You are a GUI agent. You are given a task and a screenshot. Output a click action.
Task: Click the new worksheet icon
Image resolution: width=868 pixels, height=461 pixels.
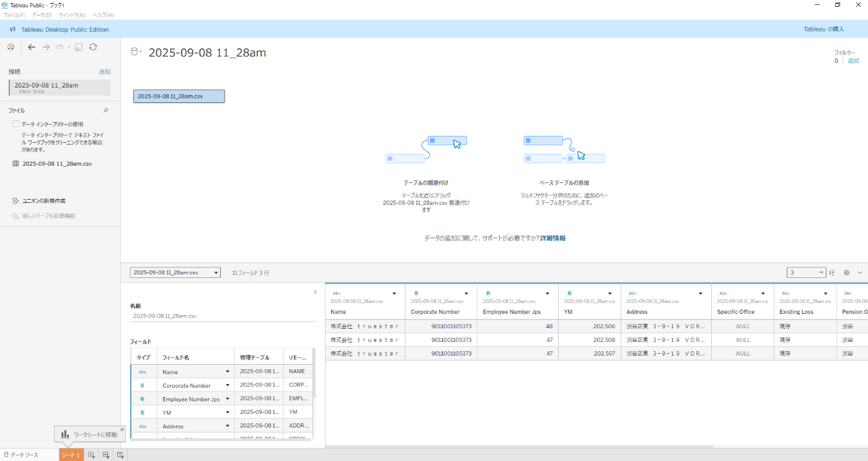tap(91, 455)
